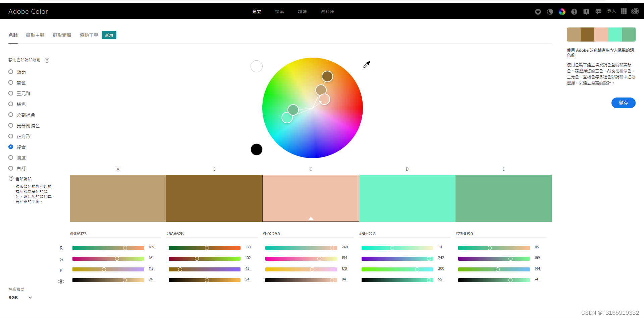This screenshot has width=644, height=318.
Task: Select swatch D mint color block
Action: pyautogui.click(x=407, y=198)
